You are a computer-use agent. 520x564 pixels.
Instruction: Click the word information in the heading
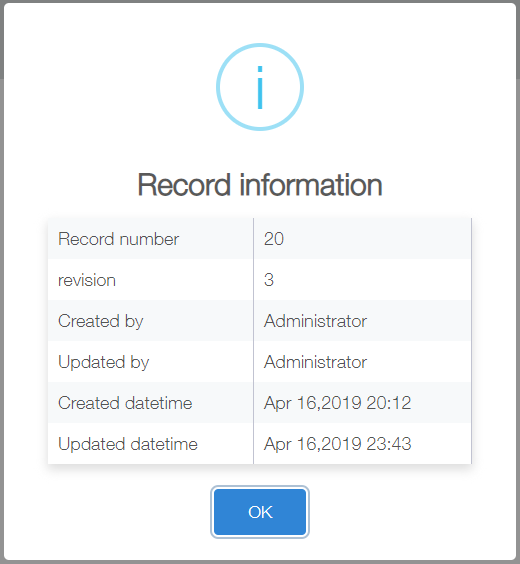point(311,185)
